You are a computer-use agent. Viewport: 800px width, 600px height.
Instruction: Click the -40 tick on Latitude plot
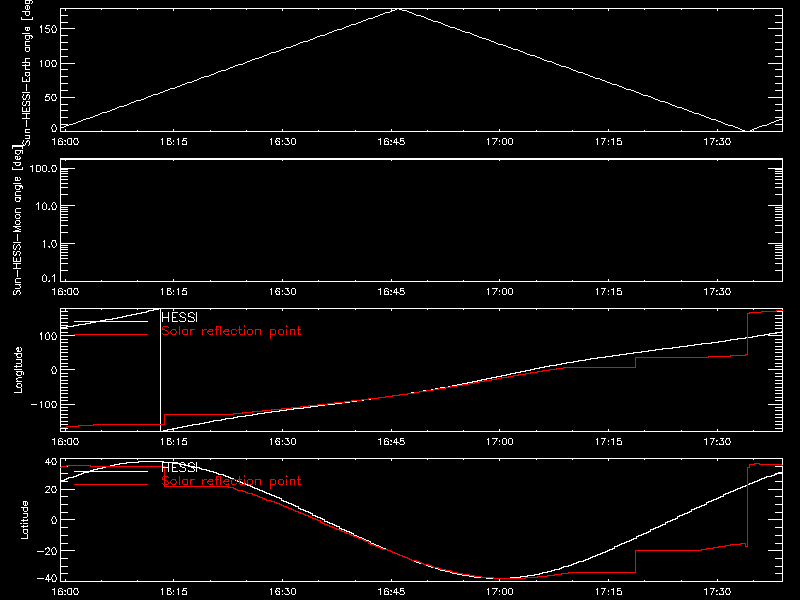tap(47, 579)
